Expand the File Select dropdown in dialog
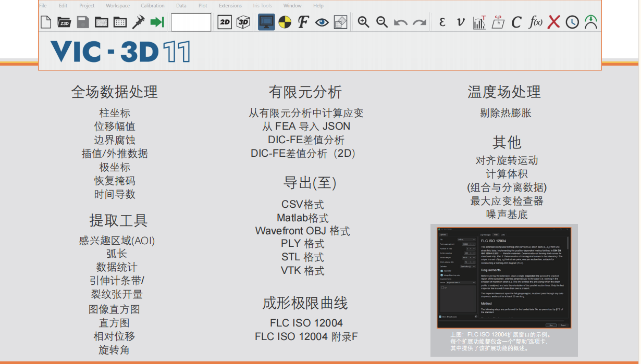 (x=466, y=240)
